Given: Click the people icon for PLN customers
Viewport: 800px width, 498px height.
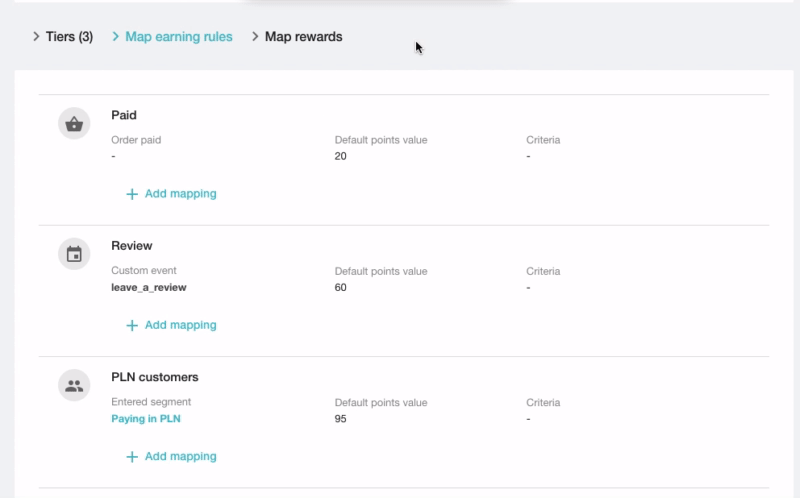Looking at the screenshot, I should coord(74,386).
